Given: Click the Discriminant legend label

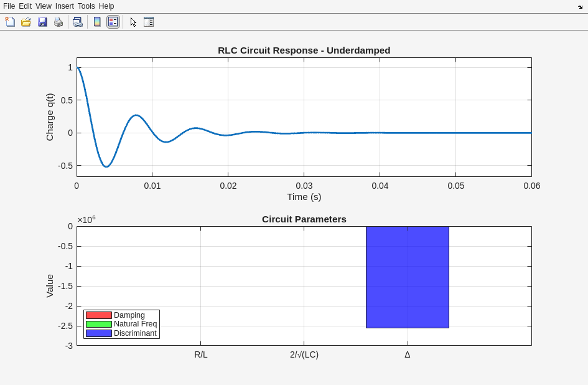Looking at the screenshot, I should point(135,333).
